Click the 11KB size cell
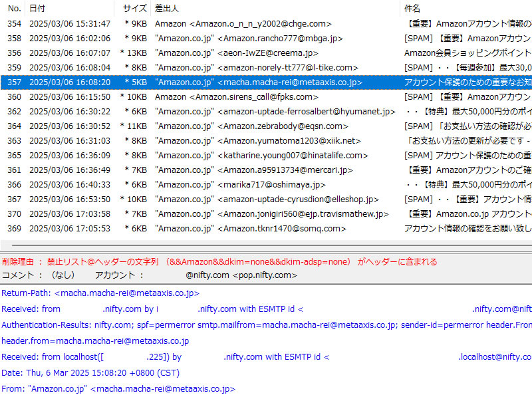 click(134, 126)
